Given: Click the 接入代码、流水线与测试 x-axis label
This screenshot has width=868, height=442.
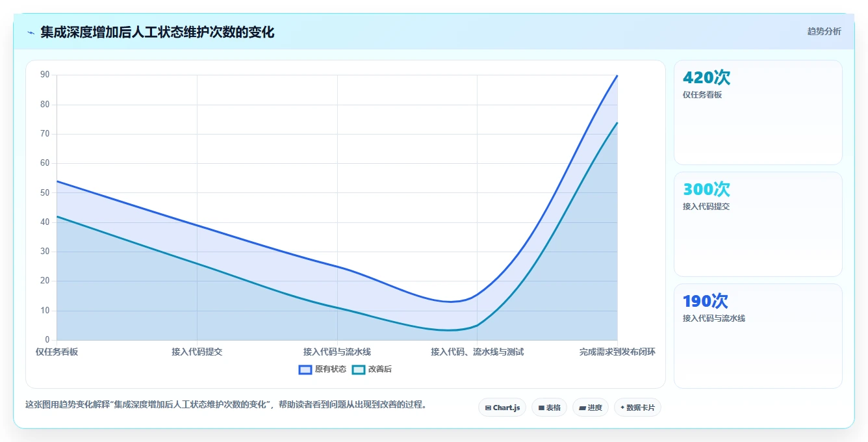Looking at the screenshot, I should pyautogui.click(x=478, y=352).
